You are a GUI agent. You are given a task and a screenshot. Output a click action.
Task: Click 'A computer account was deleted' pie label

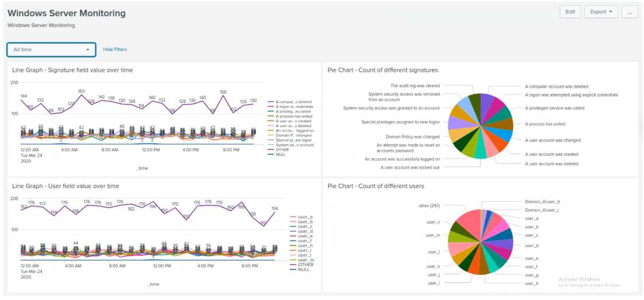tap(557, 87)
